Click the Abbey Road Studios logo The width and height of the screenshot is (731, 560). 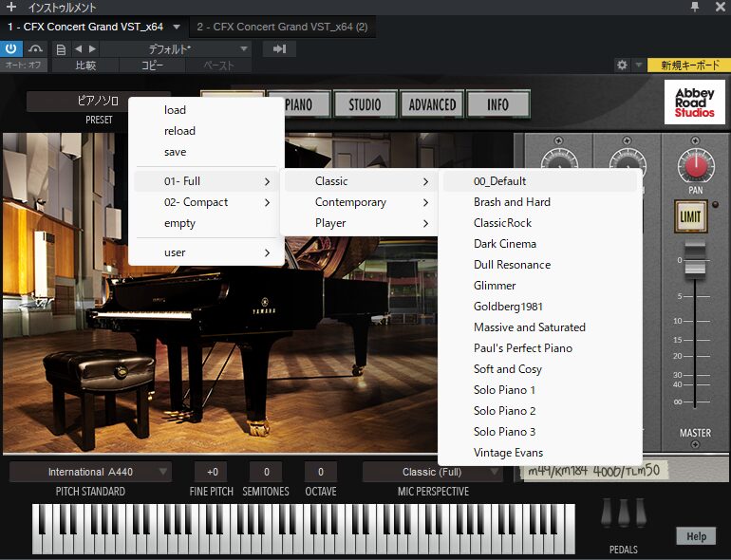coord(695,103)
